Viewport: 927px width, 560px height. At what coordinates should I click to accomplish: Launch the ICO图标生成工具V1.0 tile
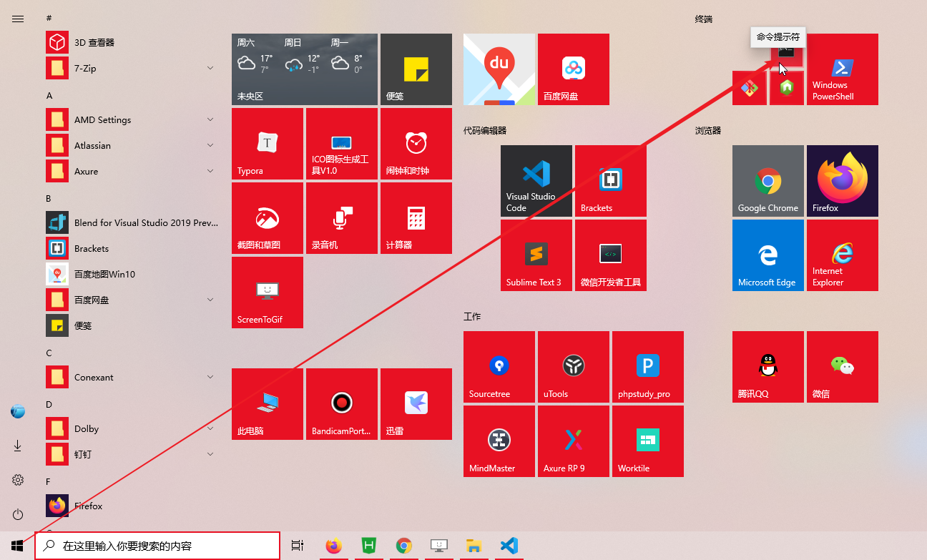pos(342,144)
